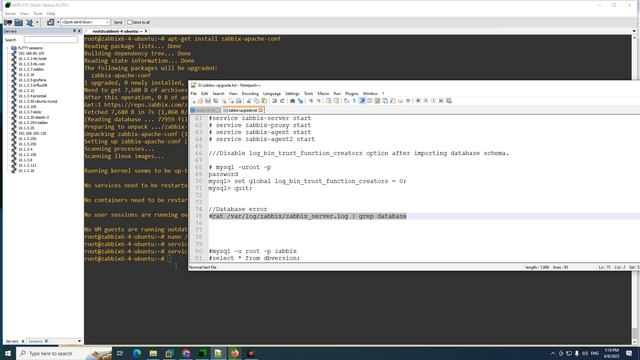Open the Plugins menu in Notepad++
This screenshot has width=640, height=360.
tap(352, 93)
